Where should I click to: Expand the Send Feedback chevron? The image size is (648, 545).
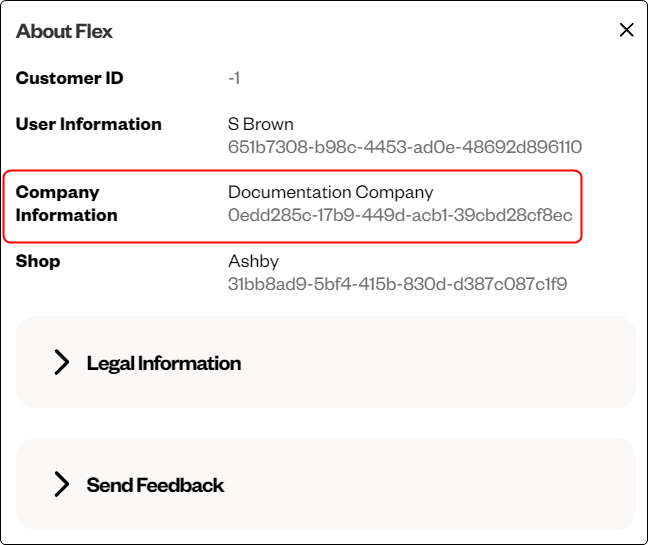(x=62, y=485)
